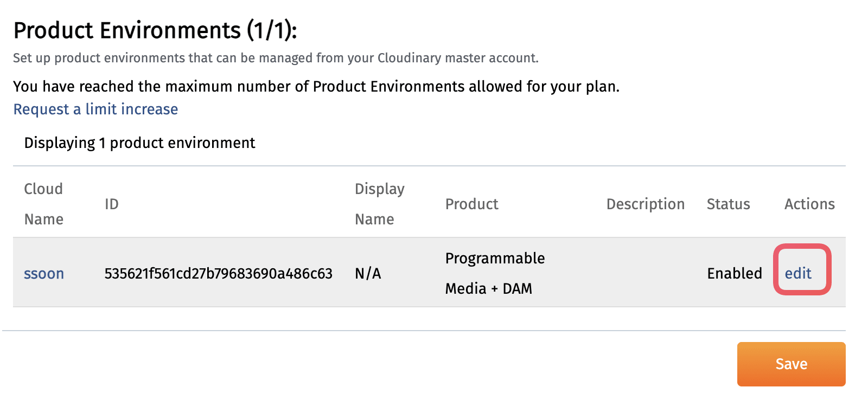The image size is (868, 400).
Task: Click the maximum Product Environments reached message
Action: [x=316, y=87]
